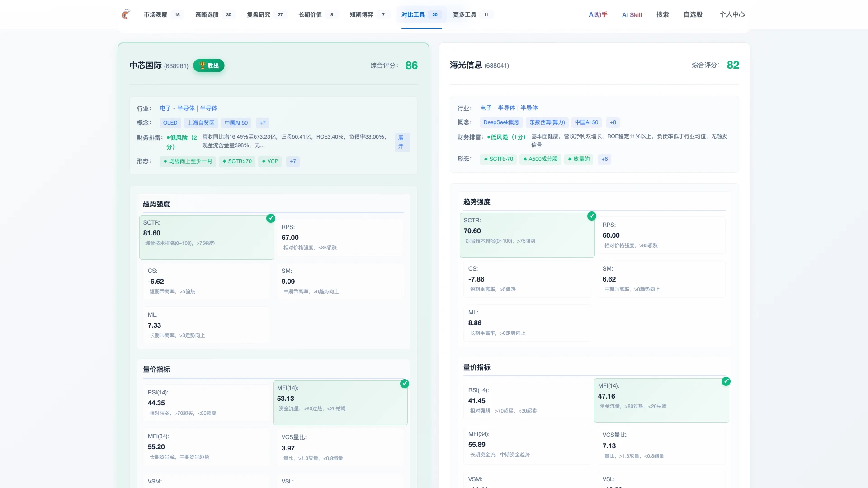Click the RPS value 60.00
868x488 pixels.
pyautogui.click(x=611, y=235)
